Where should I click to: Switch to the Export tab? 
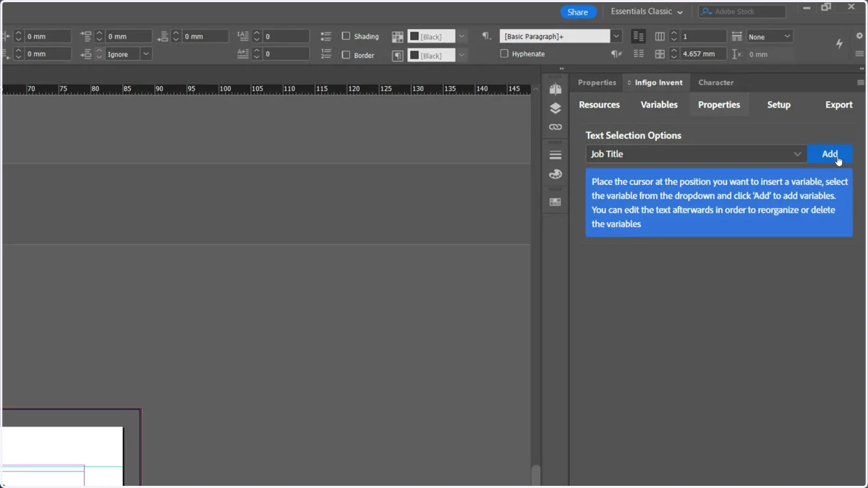tap(839, 105)
